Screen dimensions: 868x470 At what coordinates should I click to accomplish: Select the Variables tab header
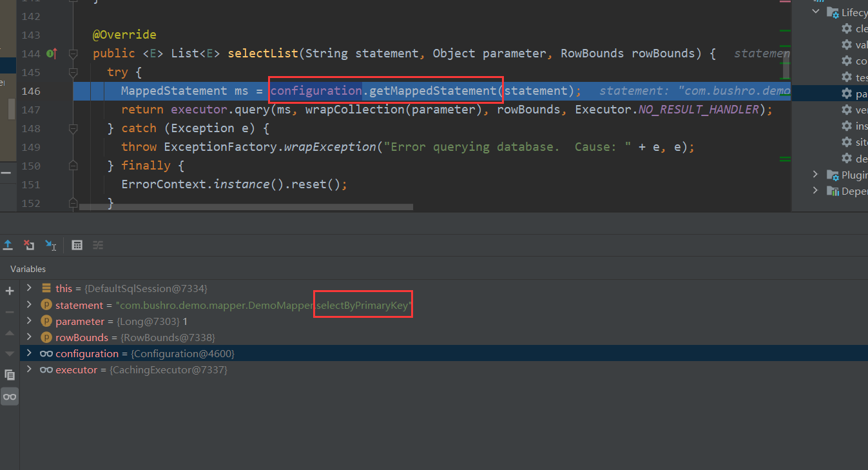point(28,269)
